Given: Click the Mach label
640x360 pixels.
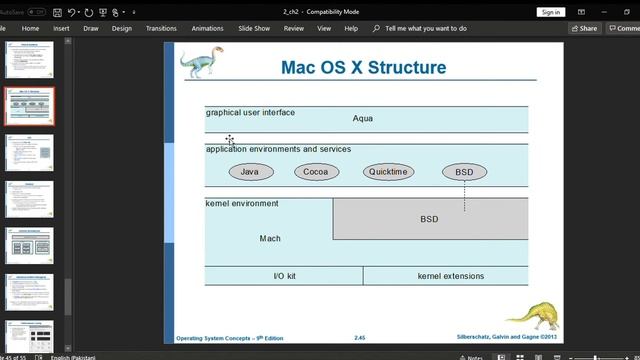Looking at the screenshot, I should (270, 238).
